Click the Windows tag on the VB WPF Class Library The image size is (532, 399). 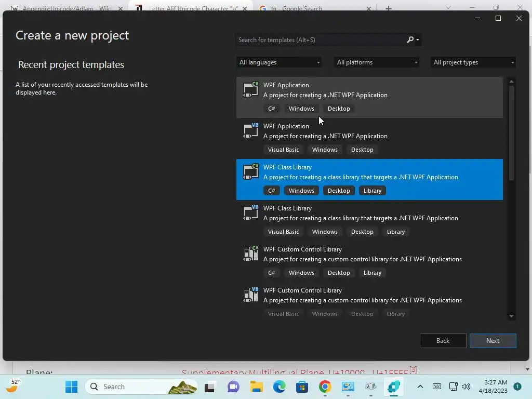(325, 232)
